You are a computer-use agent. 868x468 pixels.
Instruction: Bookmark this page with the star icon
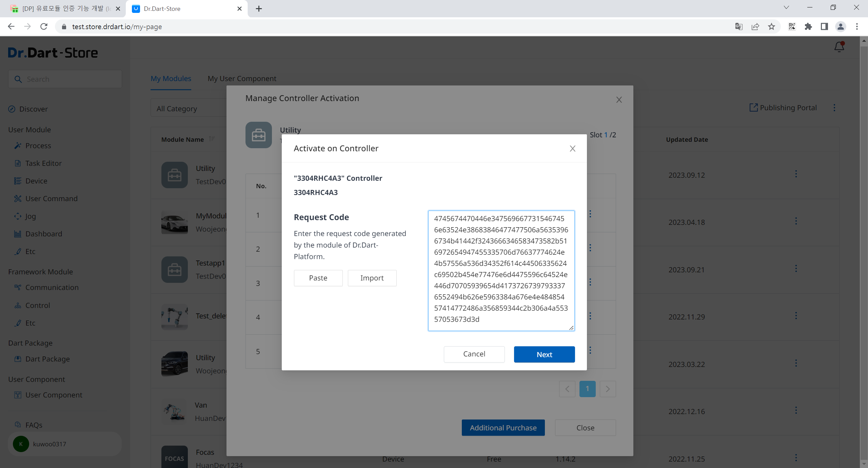point(771,27)
